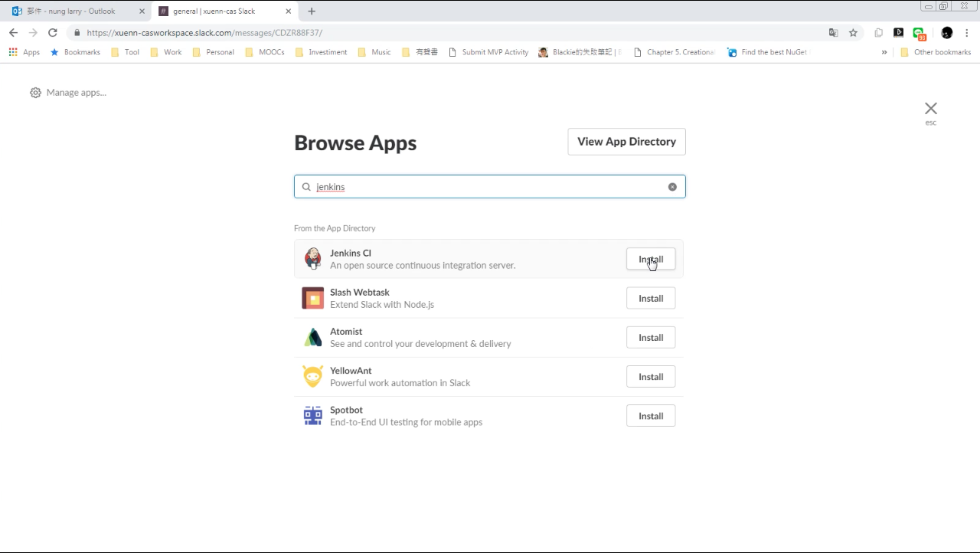Open the Apps bookmarks shortcut
The image size is (980, 553).
(24, 52)
